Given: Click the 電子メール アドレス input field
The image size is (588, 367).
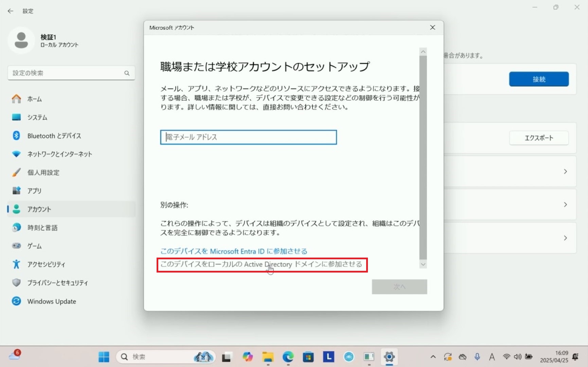Looking at the screenshot, I should pos(248,137).
